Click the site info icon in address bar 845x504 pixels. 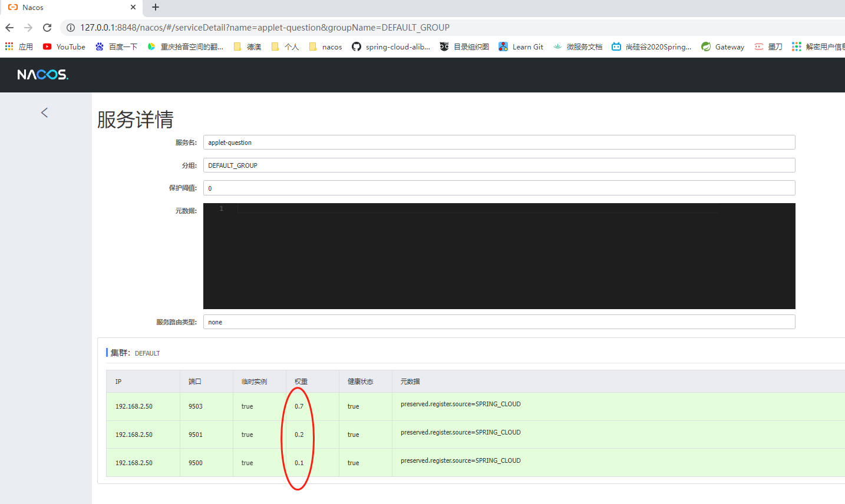coord(71,28)
